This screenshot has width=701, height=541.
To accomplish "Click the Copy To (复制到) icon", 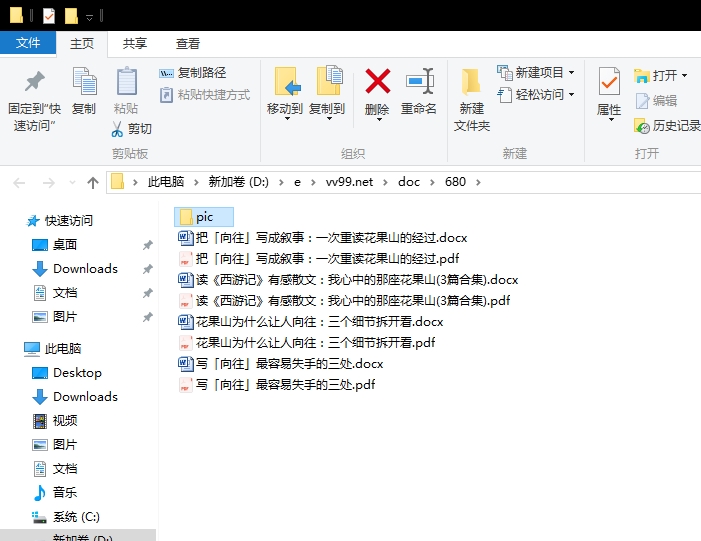I will point(329,80).
